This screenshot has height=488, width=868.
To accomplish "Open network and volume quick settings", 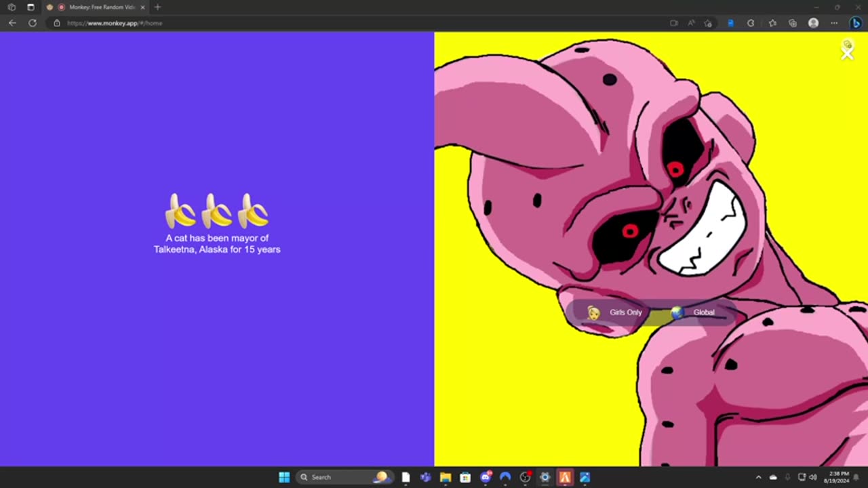I will point(807,477).
